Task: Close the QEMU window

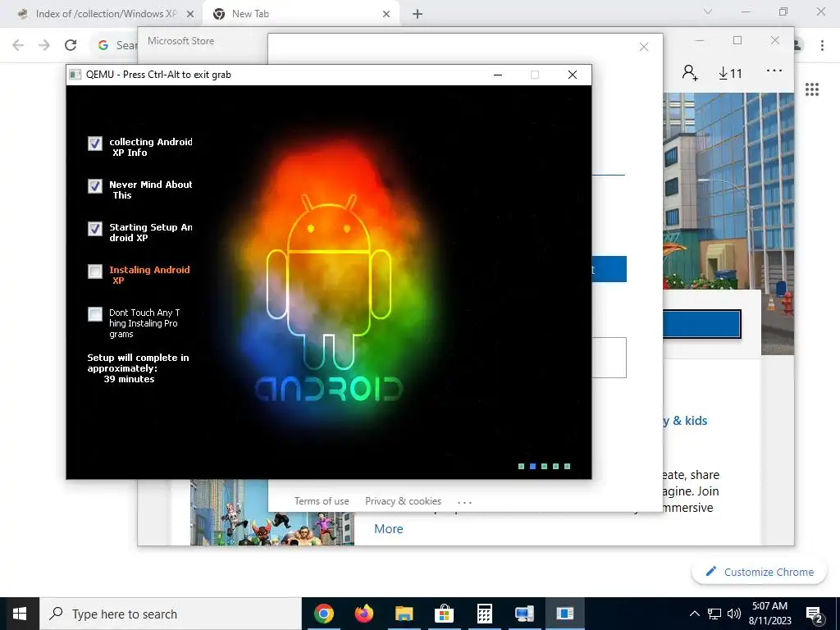Action: point(572,75)
